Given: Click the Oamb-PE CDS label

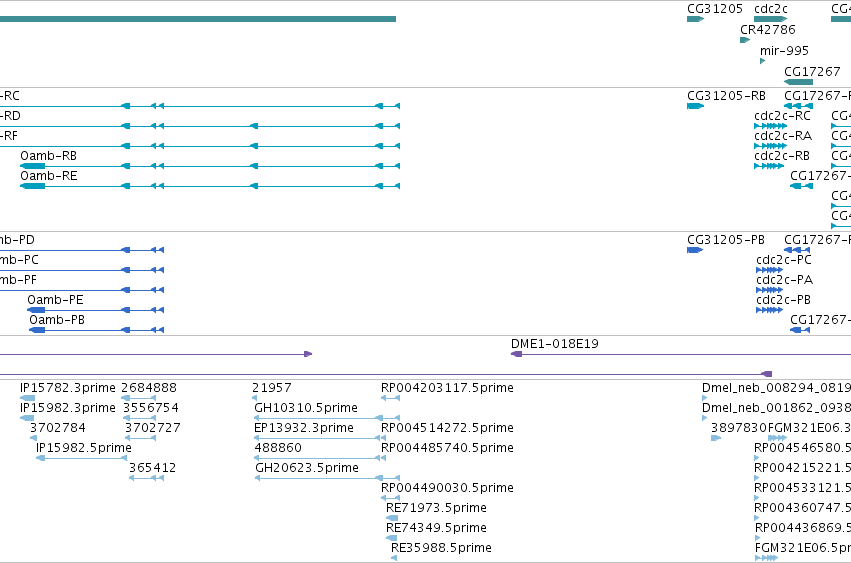Looking at the screenshot, I should 55,300.
